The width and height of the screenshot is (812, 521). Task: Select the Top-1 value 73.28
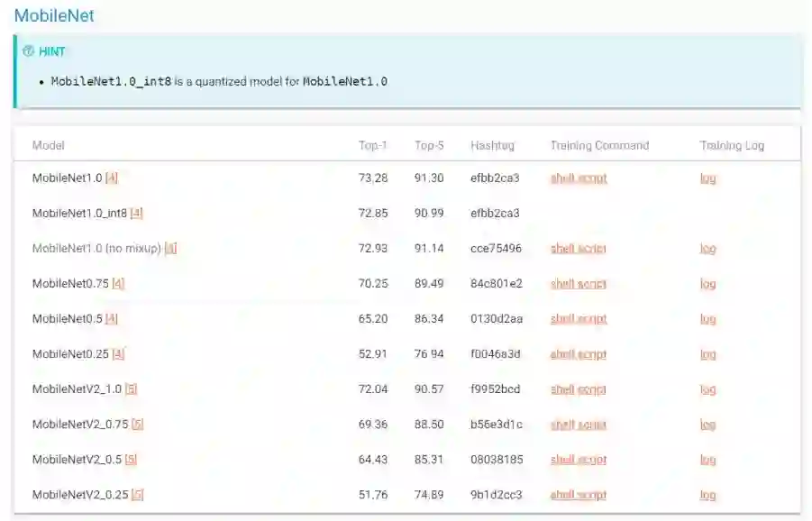coord(373,178)
